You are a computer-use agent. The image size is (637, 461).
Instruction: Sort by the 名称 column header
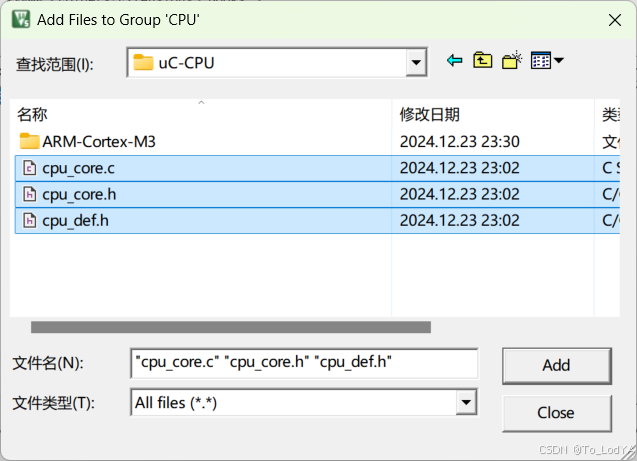click(x=201, y=115)
